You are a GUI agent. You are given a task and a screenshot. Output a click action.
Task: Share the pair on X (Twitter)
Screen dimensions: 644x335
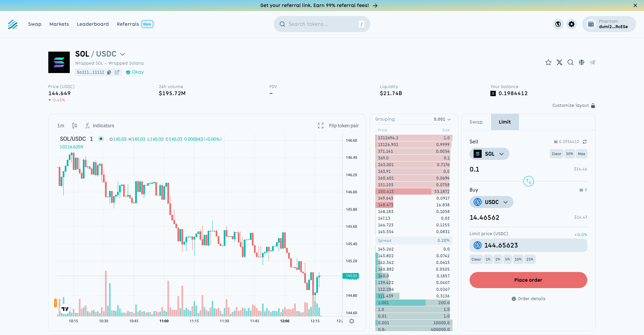(559, 63)
